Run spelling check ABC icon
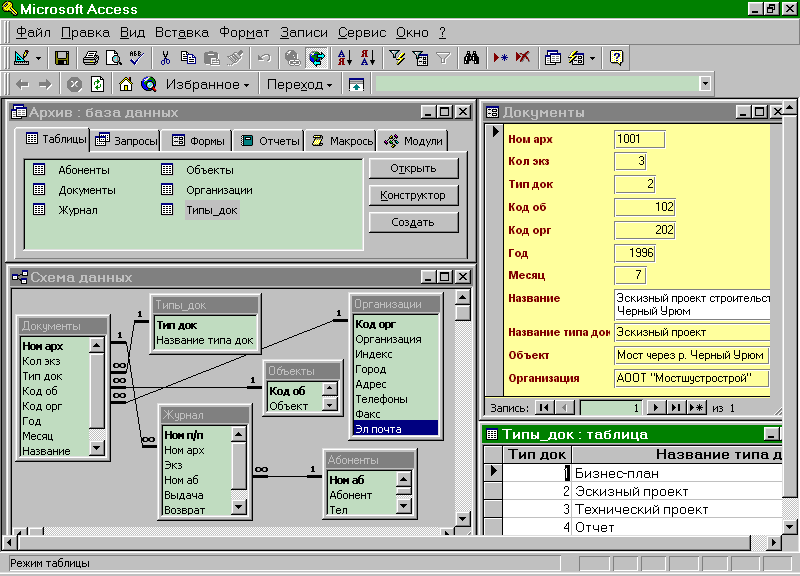The width and height of the screenshot is (800, 576). (136, 58)
